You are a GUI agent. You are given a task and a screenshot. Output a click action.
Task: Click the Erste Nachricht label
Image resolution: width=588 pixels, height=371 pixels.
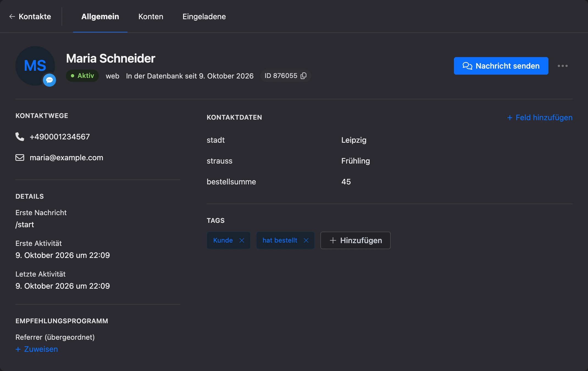coord(41,213)
